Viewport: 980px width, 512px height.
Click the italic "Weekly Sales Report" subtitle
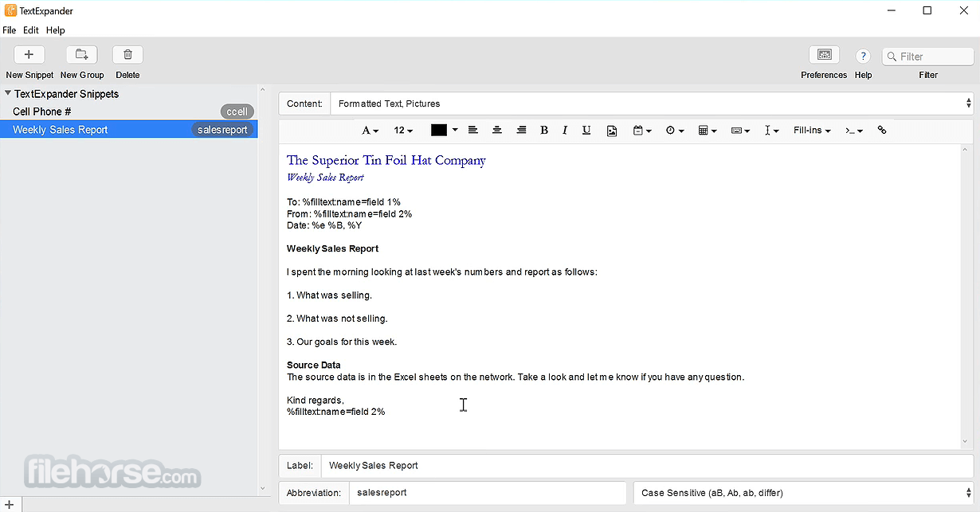pyautogui.click(x=325, y=178)
